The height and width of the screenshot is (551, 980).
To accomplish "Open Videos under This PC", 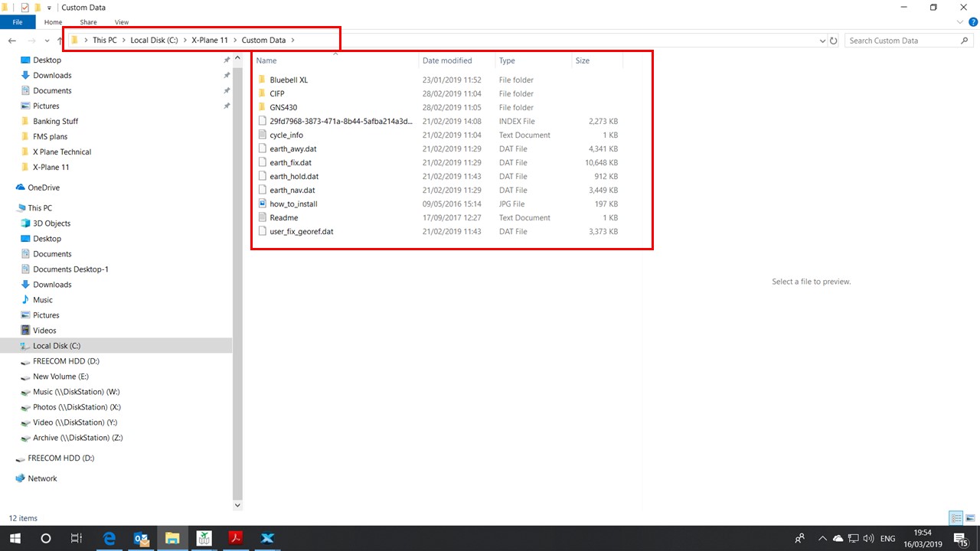I will 44,331.
